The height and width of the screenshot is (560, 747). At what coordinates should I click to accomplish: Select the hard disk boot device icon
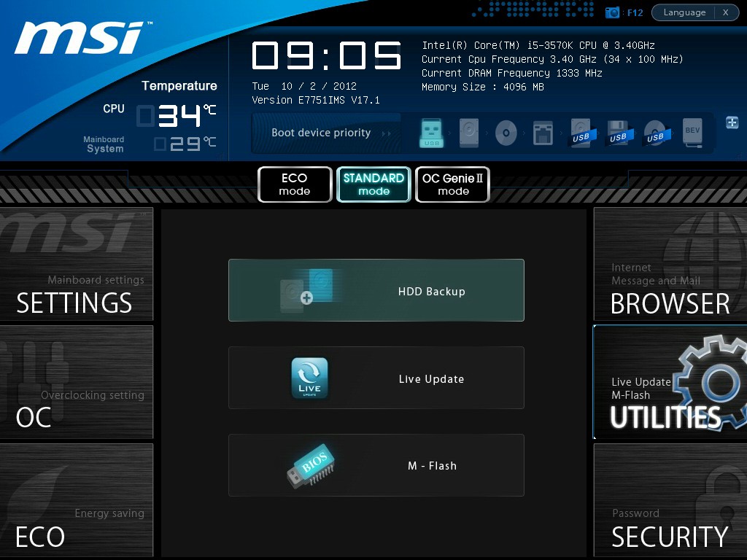(469, 133)
